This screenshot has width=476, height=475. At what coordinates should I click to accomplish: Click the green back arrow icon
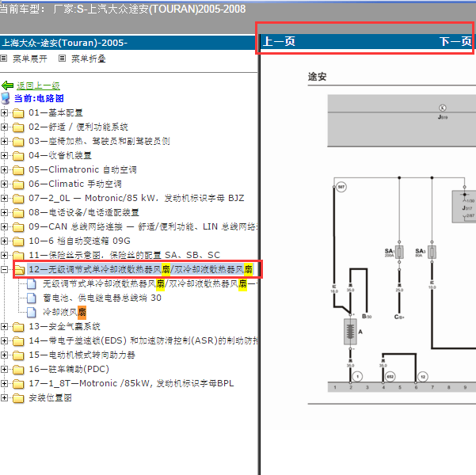[7, 85]
